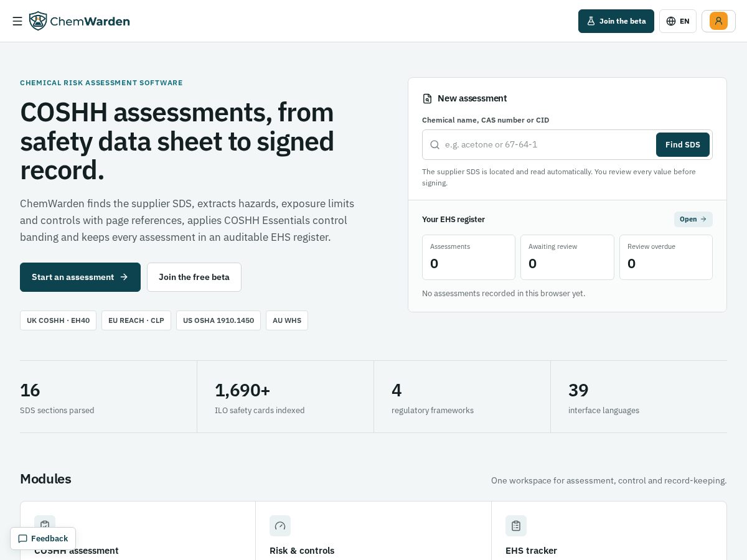Select the Assessments count card
Viewport: 747px width, 560px height.
tap(469, 257)
